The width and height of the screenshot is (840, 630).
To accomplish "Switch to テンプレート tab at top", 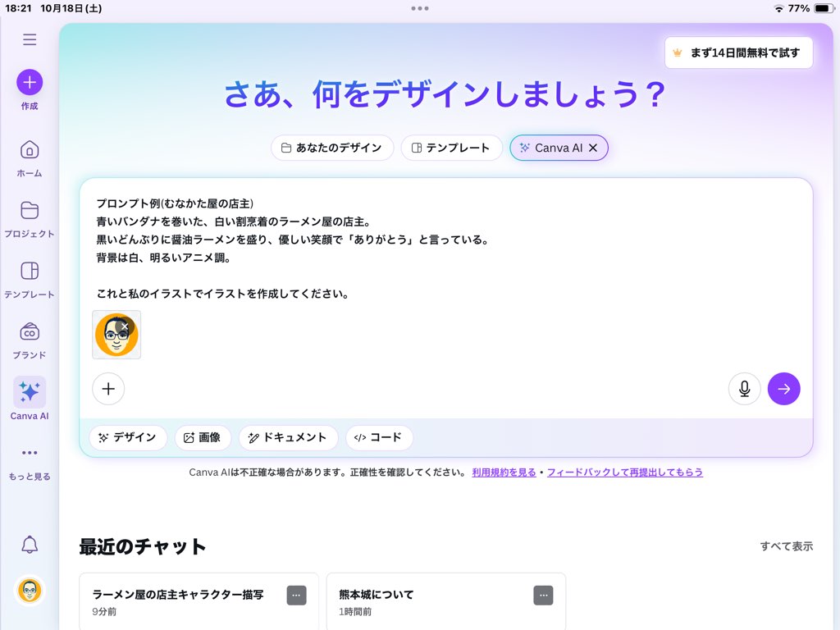I will pos(451,148).
